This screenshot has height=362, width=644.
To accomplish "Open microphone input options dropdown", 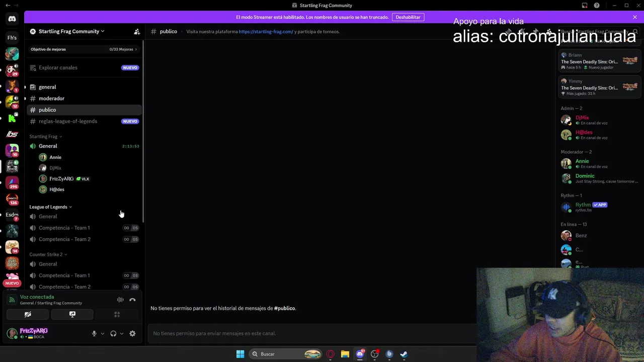I will click(x=102, y=333).
